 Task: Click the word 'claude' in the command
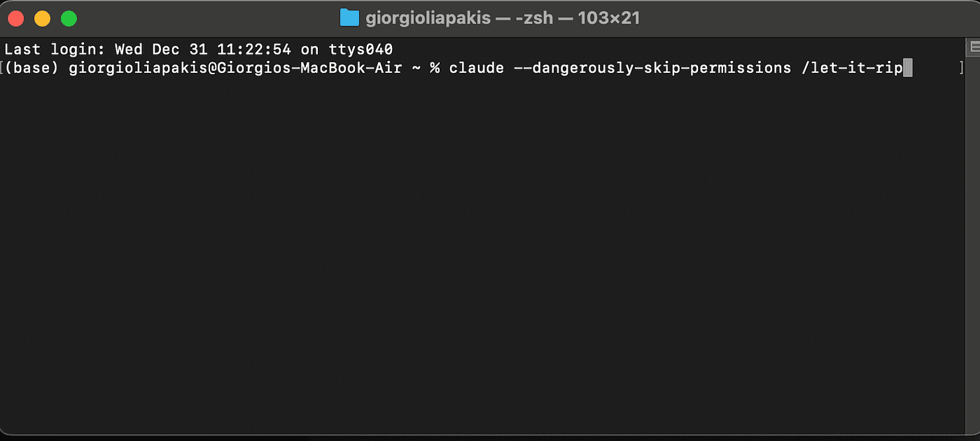click(476, 68)
